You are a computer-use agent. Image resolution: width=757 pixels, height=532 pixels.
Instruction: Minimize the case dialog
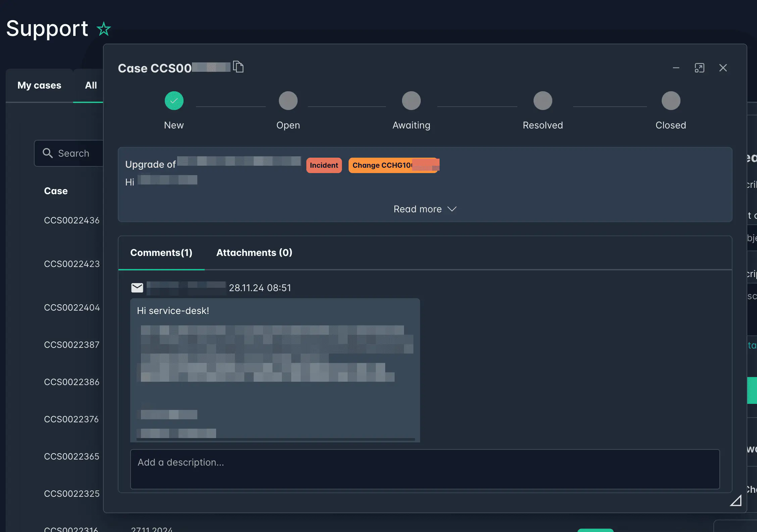676,68
